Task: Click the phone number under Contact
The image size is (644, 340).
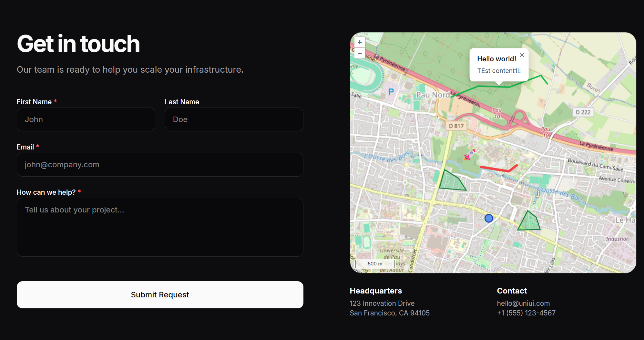Action: tap(526, 313)
